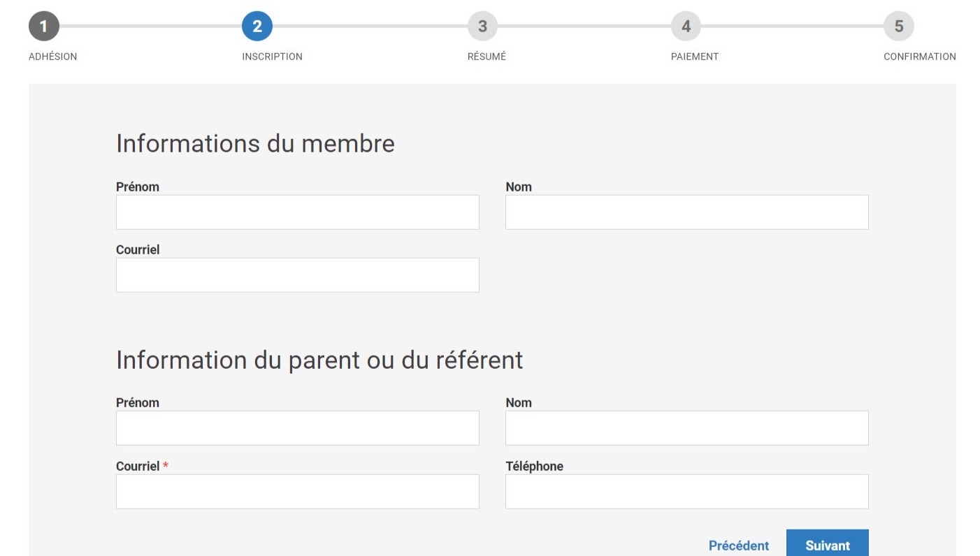
Task: Click the member Courriel input field
Action: click(x=297, y=275)
